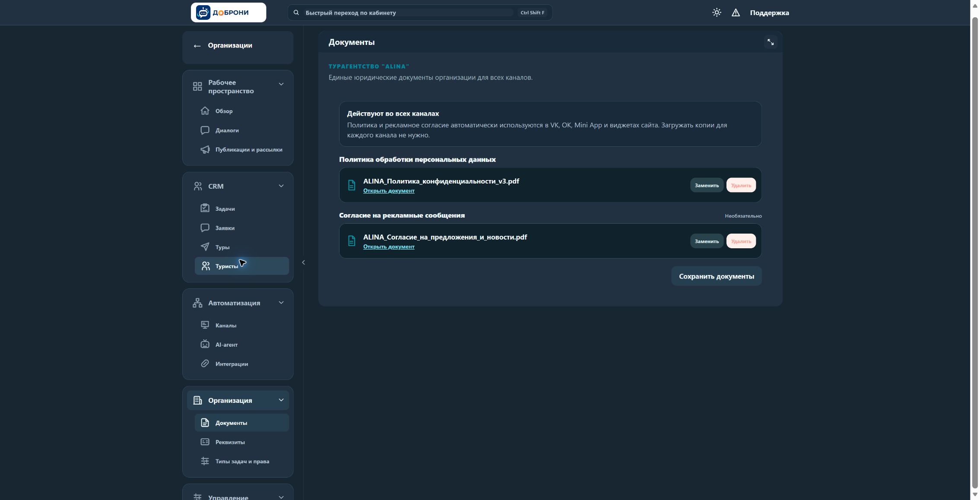
Task: Open the privacy policy document link
Action: coord(389,191)
